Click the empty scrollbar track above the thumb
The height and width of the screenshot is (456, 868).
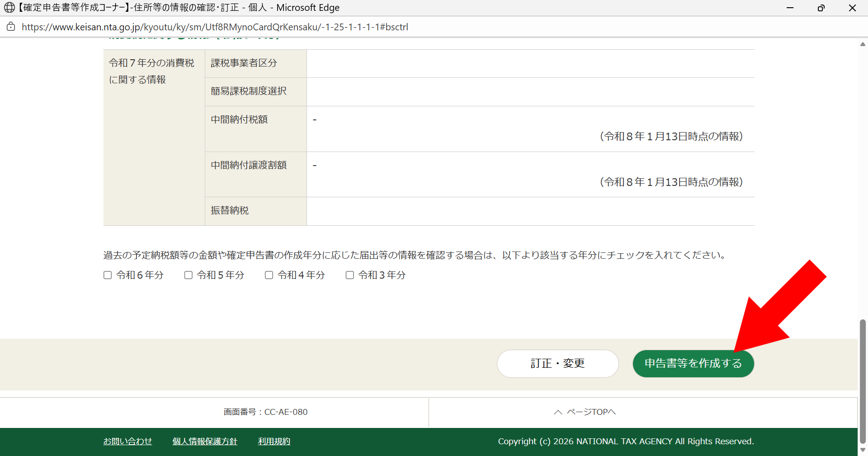click(863, 181)
